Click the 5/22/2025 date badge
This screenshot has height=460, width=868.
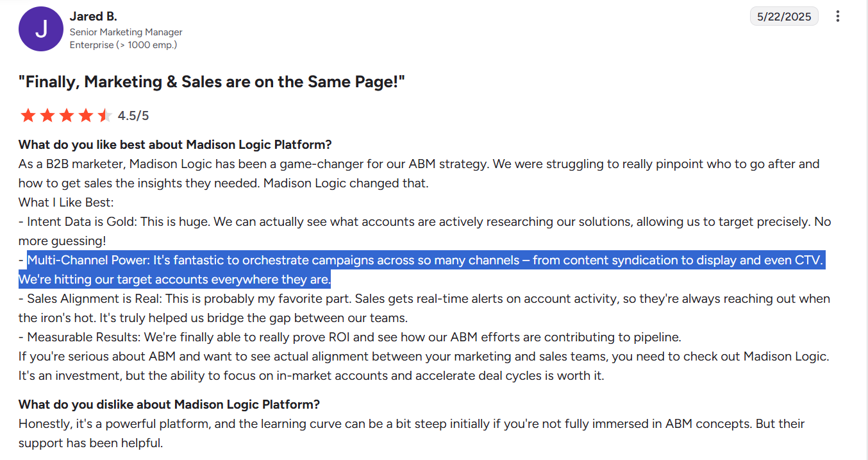coord(784,17)
